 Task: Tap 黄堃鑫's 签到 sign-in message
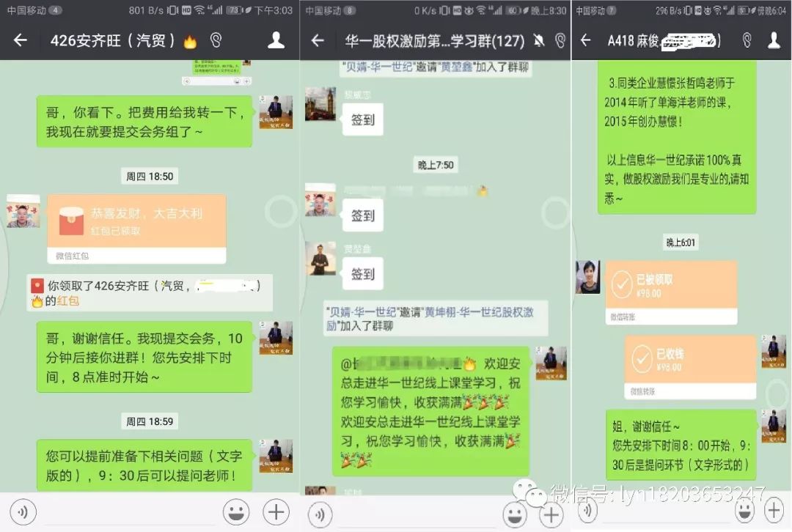[x=362, y=273]
